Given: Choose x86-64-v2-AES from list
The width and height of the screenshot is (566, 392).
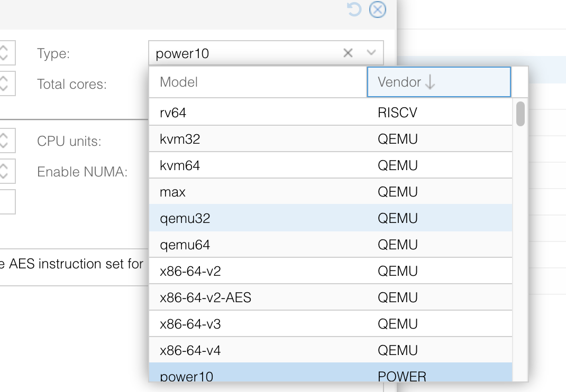Looking at the screenshot, I should pos(331,297).
